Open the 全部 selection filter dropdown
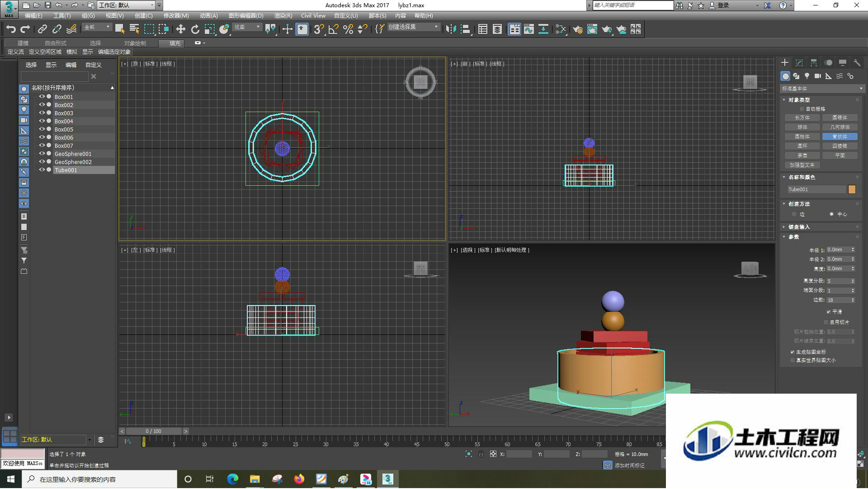Viewport: 868px width, 489px height. [97, 28]
